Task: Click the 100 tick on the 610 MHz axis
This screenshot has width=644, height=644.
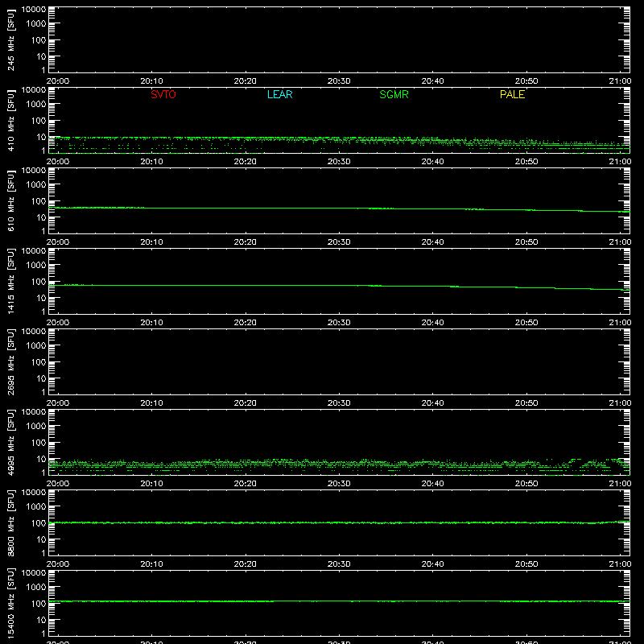Action: tap(39, 201)
